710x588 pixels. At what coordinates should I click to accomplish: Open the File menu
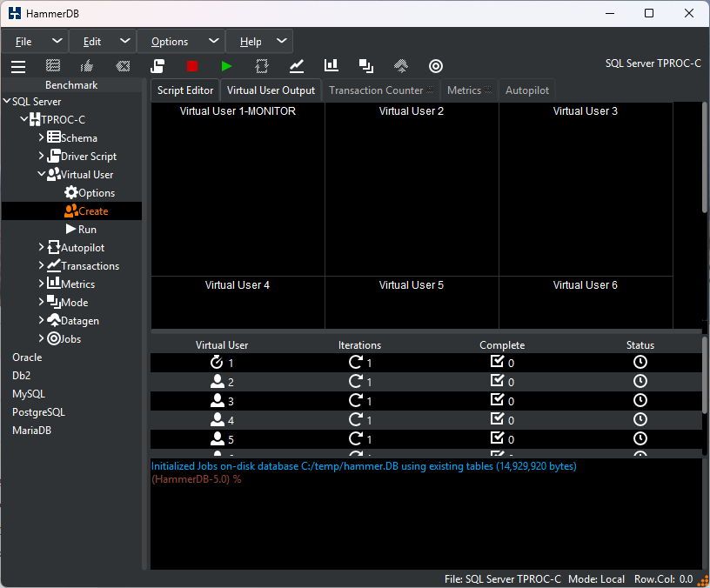point(35,42)
